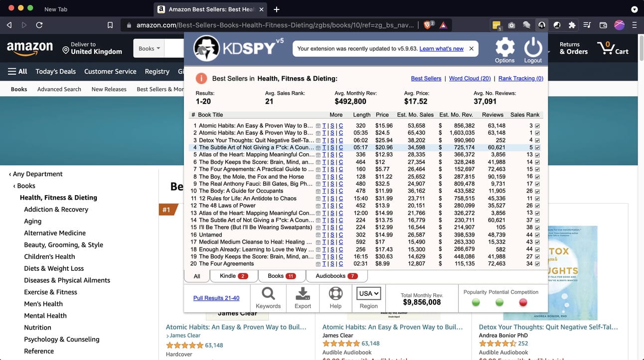Uncheck the checkbox for Untamed row

point(537,235)
